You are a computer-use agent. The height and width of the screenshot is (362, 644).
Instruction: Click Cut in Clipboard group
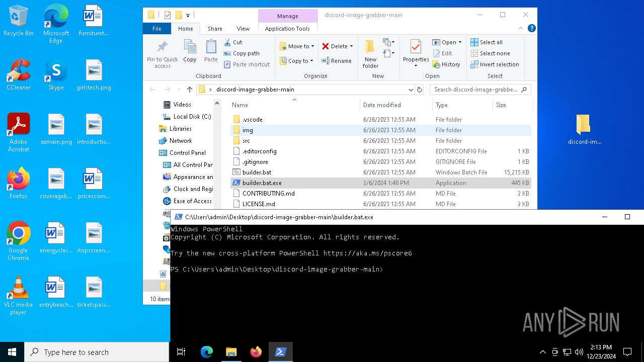[233, 42]
